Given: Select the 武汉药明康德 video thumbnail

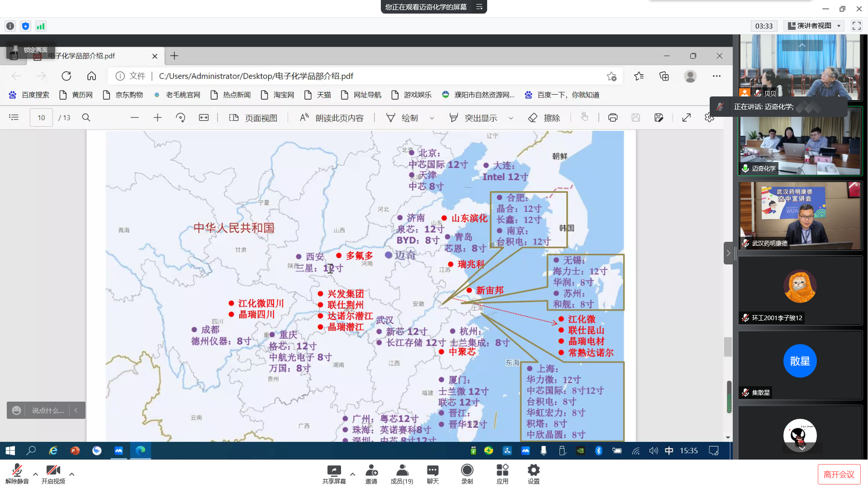Looking at the screenshot, I should coord(800,216).
